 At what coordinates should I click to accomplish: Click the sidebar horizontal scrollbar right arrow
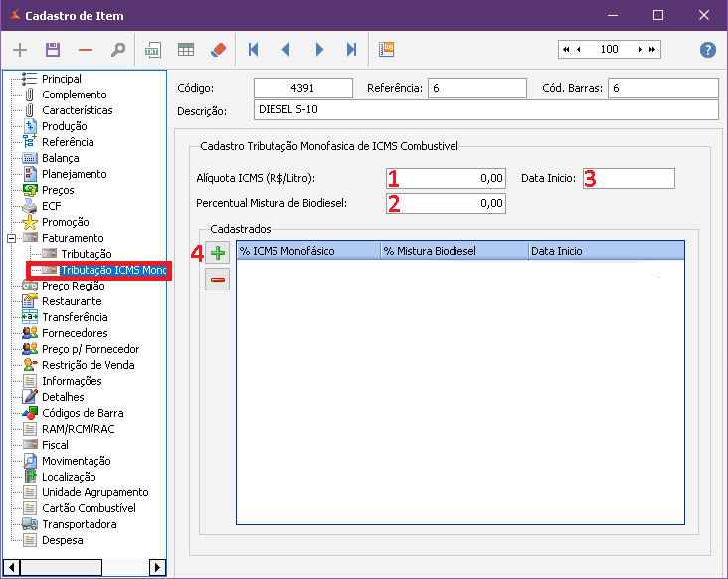point(157,567)
